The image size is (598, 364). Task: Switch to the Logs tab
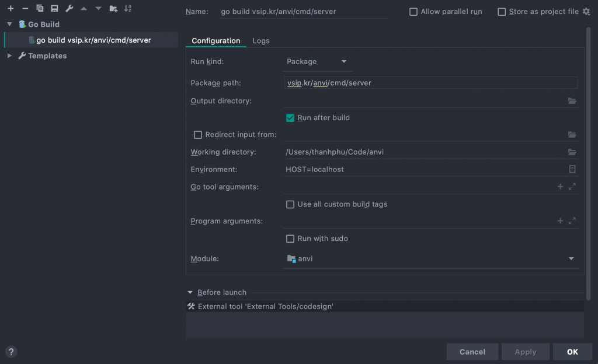pyautogui.click(x=260, y=41)
